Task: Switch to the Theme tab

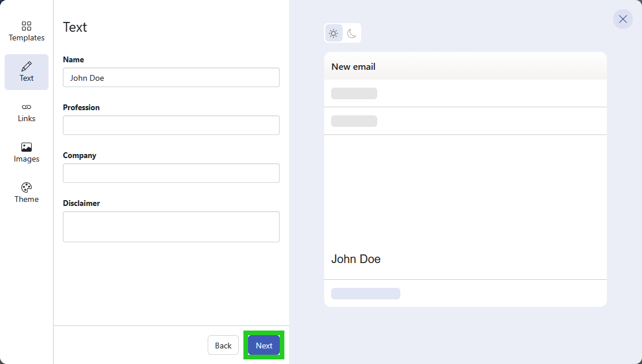Action: (26, 193)
